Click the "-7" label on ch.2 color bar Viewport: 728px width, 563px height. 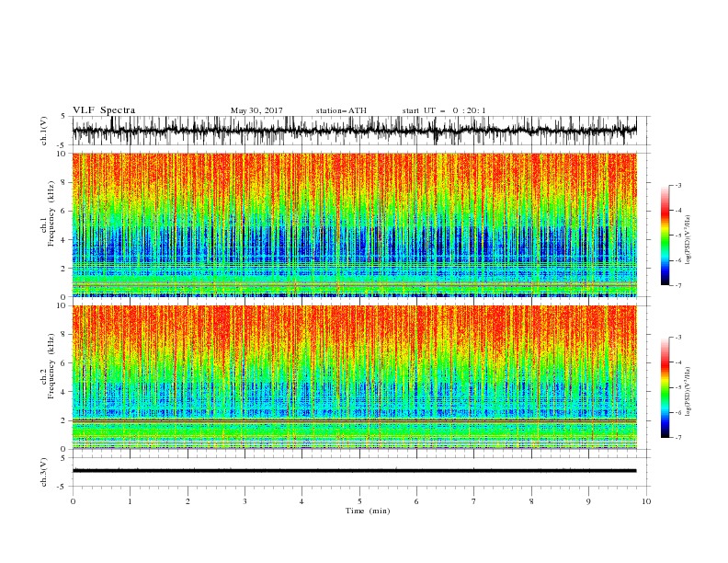pos(677,437)
